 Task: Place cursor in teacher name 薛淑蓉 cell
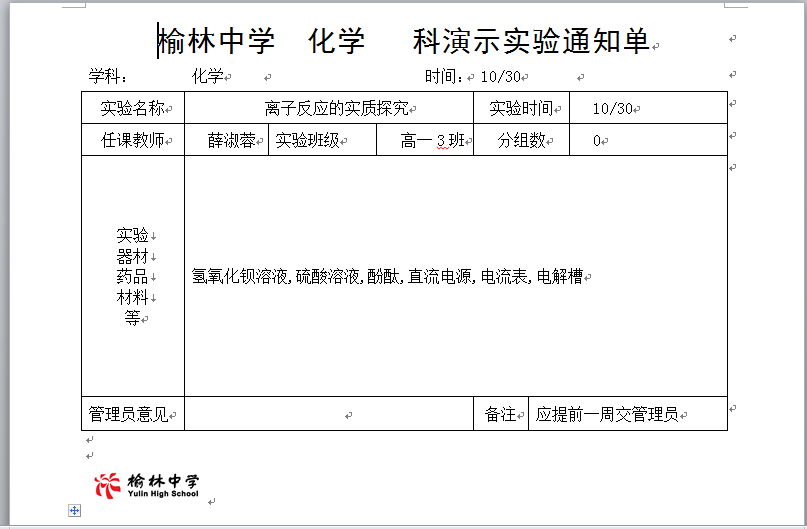[x=230, y=141]
